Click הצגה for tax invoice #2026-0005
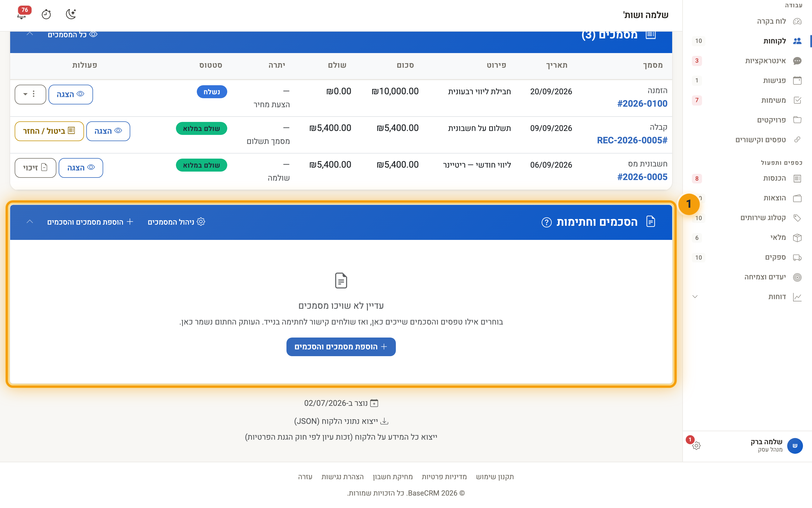Screen dimensions: 812x508 coord(81,168)
